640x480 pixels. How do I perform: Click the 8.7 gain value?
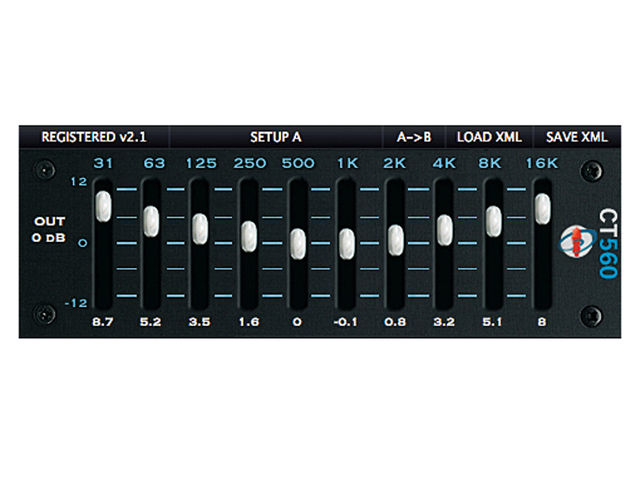102,322
